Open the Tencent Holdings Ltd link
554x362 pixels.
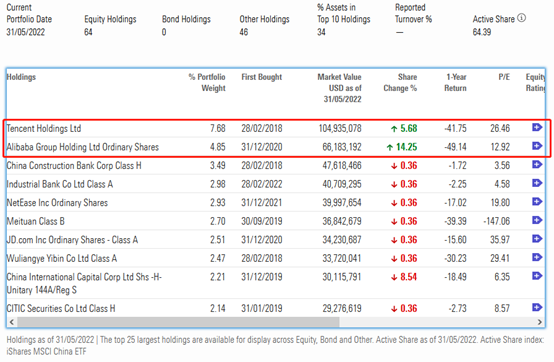(x=44, y=128)
